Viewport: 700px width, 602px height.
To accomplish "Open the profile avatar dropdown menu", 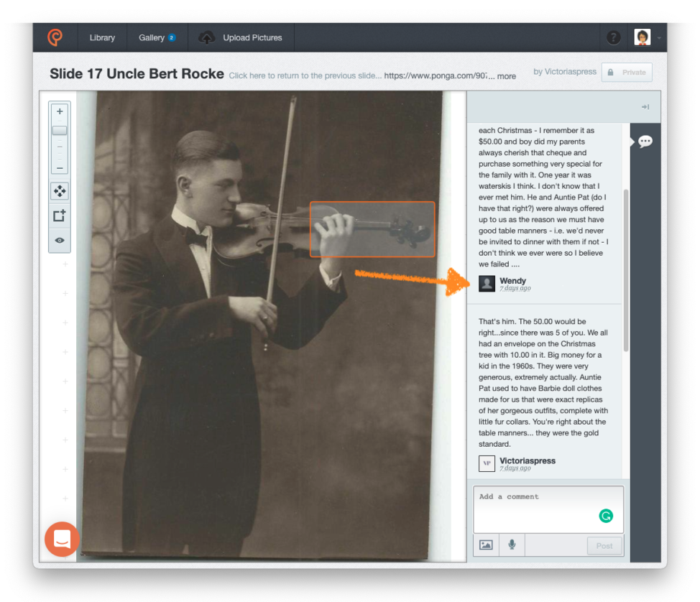I will click(x=643, y=37).
